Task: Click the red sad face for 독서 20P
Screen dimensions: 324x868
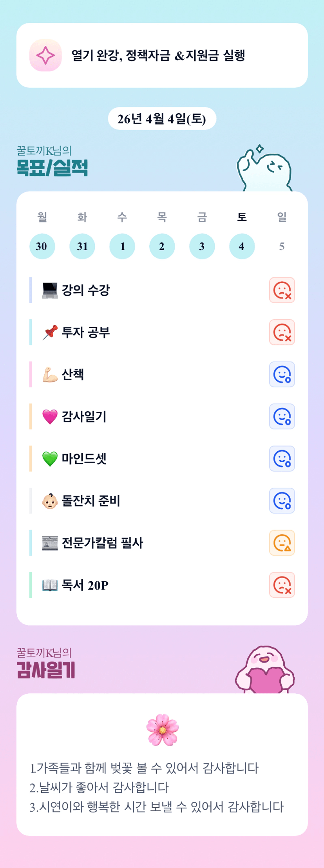Action: 282,585
